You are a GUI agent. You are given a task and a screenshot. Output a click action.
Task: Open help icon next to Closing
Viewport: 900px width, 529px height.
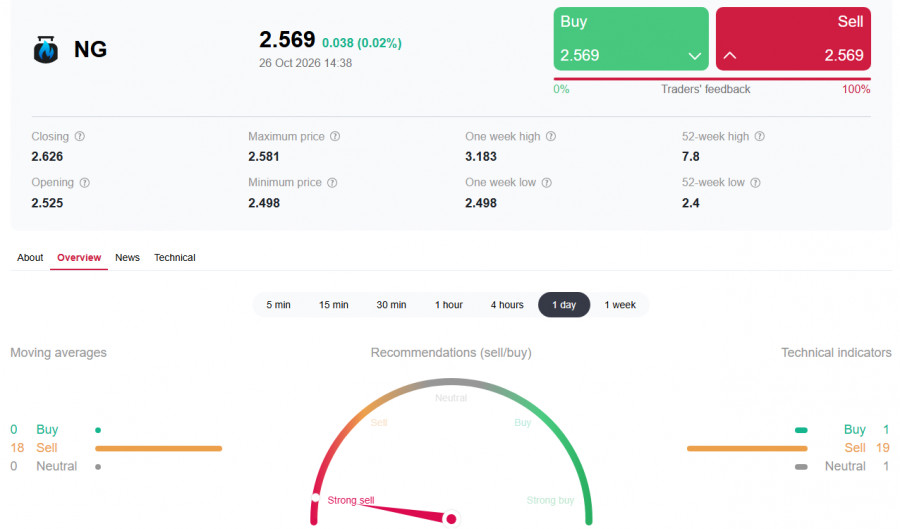point(80,137)
